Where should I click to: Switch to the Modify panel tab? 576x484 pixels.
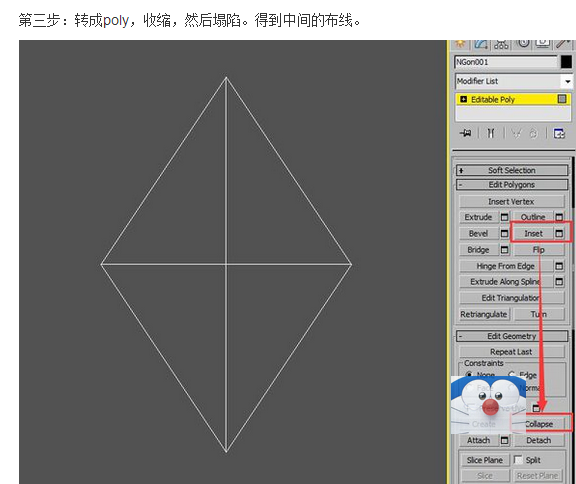pos(481,44)
